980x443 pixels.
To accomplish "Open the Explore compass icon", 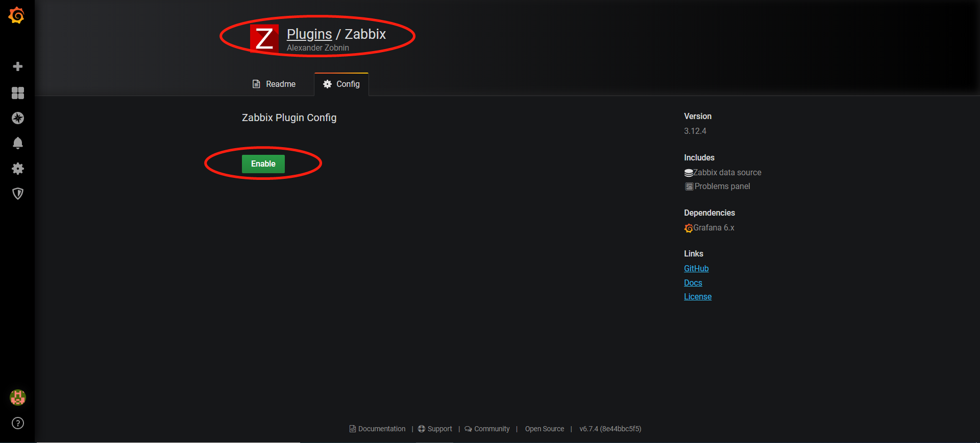I will [x=18, y=118].
